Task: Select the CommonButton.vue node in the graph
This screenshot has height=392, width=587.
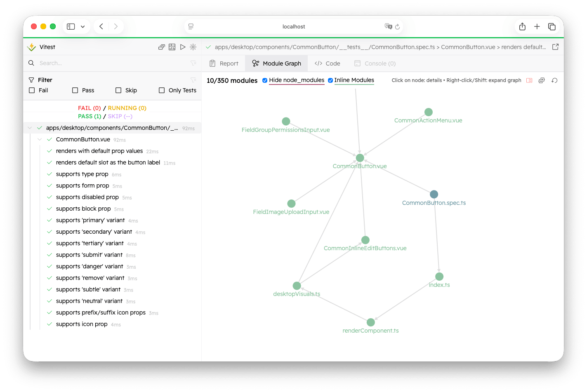Action: coord(359,157)
